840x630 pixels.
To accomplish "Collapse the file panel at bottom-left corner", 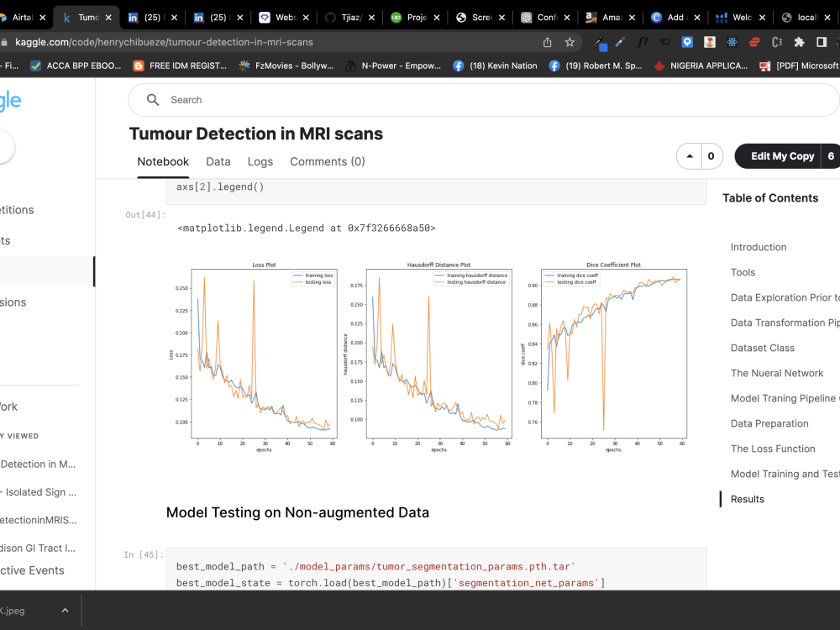I will pyautogui.click(x=66, y=611).
